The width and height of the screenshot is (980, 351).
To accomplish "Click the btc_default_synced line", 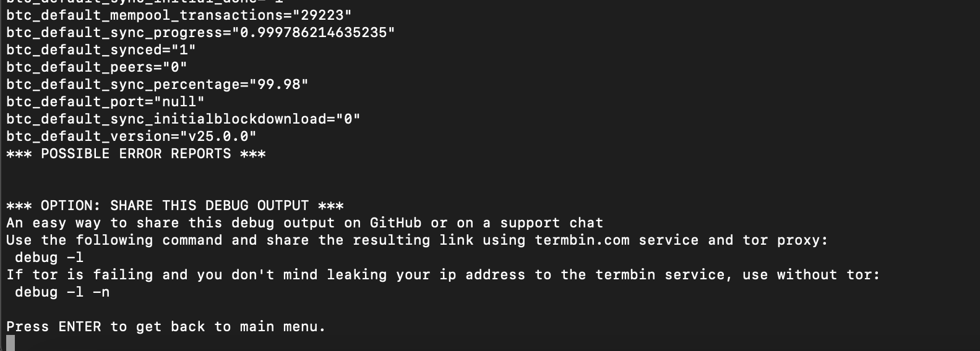I will click(x=101, y=49).
